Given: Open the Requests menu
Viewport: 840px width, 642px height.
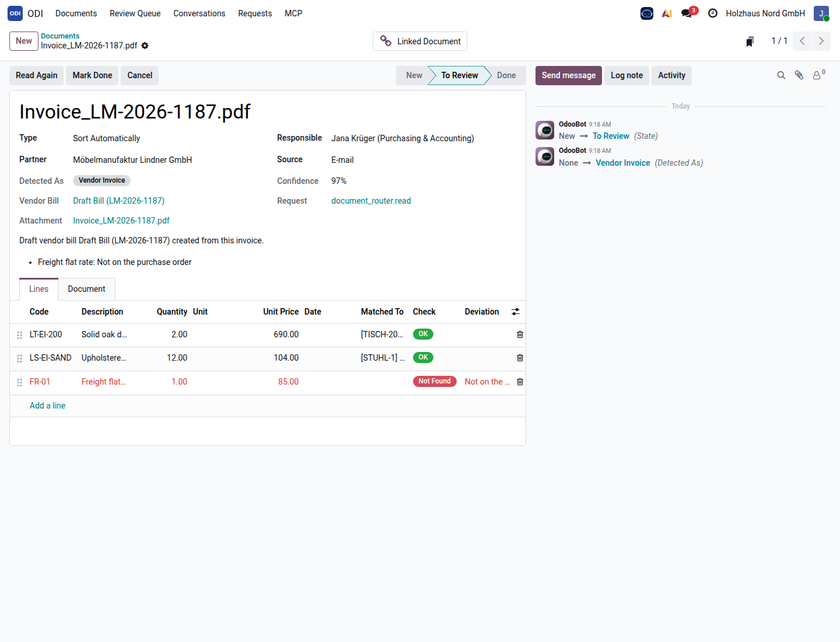Looking at the screenshot, I should 255,13.
